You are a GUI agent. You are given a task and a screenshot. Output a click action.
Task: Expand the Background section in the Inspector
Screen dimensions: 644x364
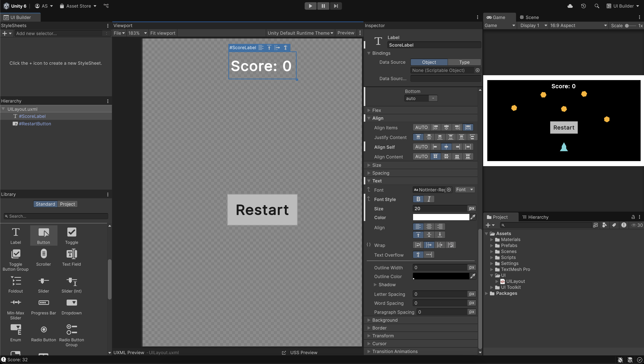point(384,320)
